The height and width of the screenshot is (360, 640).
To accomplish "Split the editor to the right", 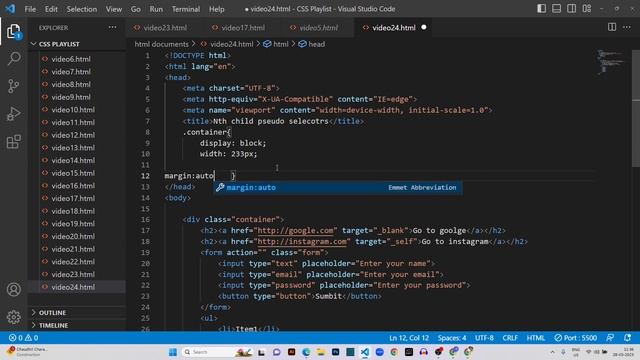I will click(612, 27).
